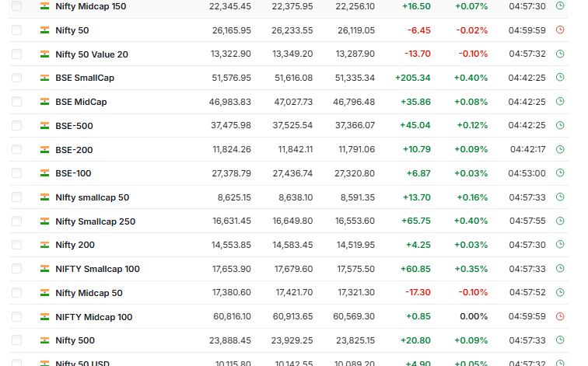588x366 pixels.
Task: Click the India flag icon beside Nifty 200
Action: coord(44,245)
